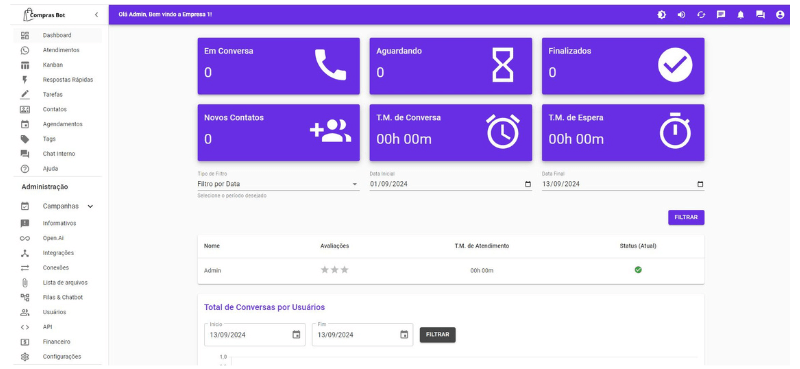Screen dimensions: 800x369
Task: Click the Finalizados card
Action: click(x=623, y=66)
